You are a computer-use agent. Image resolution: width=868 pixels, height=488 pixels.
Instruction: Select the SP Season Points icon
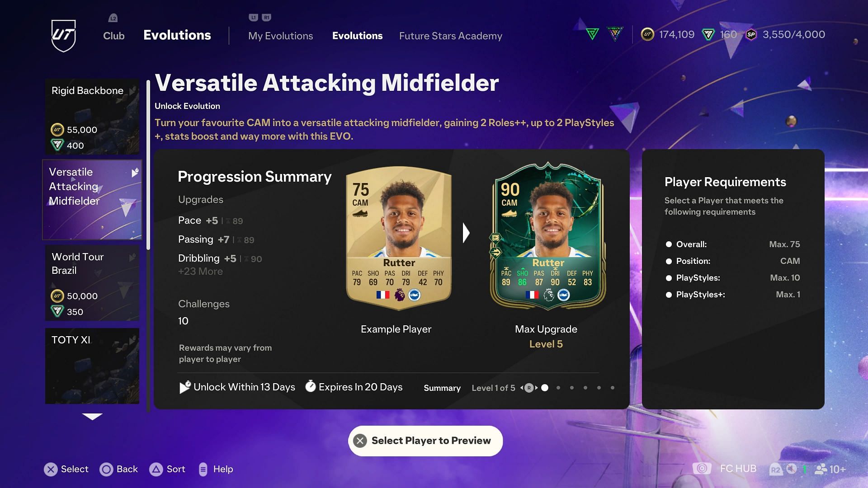click(752, 34)
